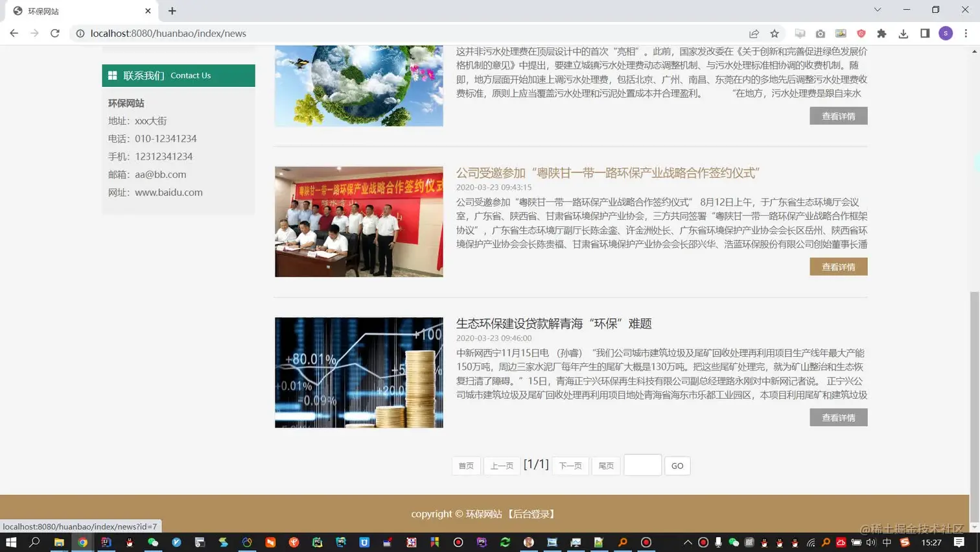Click the red shield ad-blocker extension
This screenshot has width=980, height=552.
click(861, 34)
